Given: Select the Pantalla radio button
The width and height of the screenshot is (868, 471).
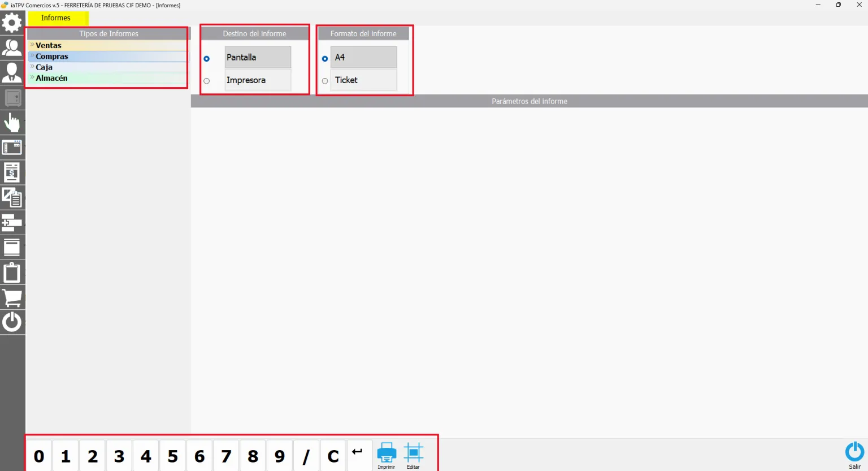Looking at the screenshot, I should tap(207, 59).
